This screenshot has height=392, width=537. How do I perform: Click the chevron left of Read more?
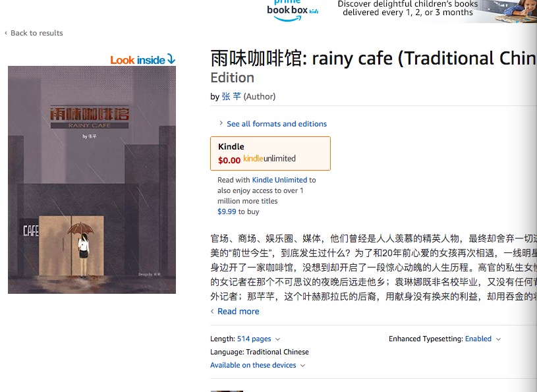point(212,311)
